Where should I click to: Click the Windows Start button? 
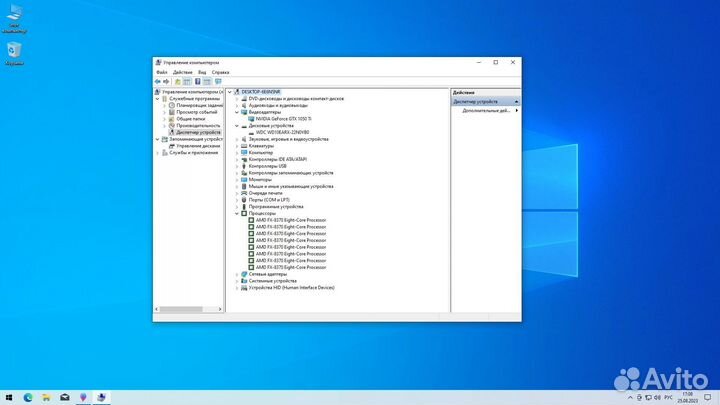coord(10,397)
